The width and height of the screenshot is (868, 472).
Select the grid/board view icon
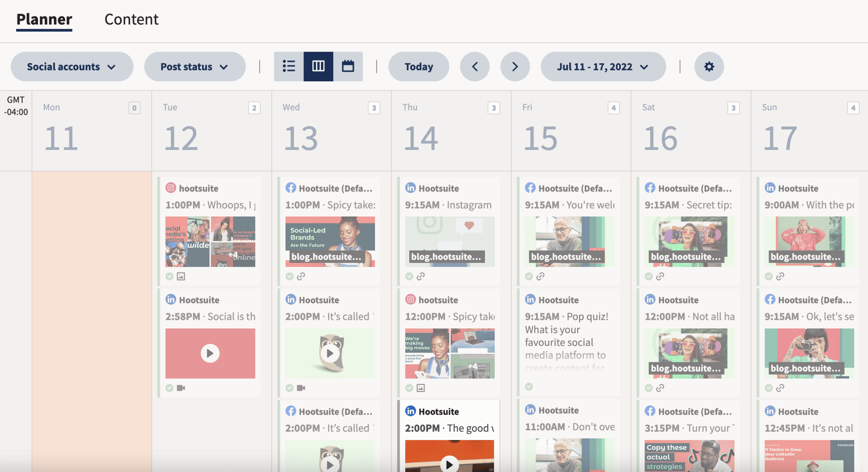317,66
